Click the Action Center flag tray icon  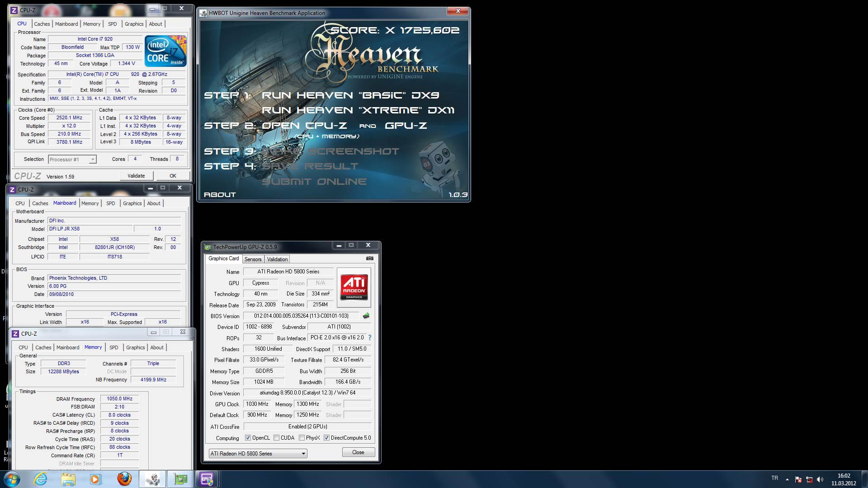[798, 479]
